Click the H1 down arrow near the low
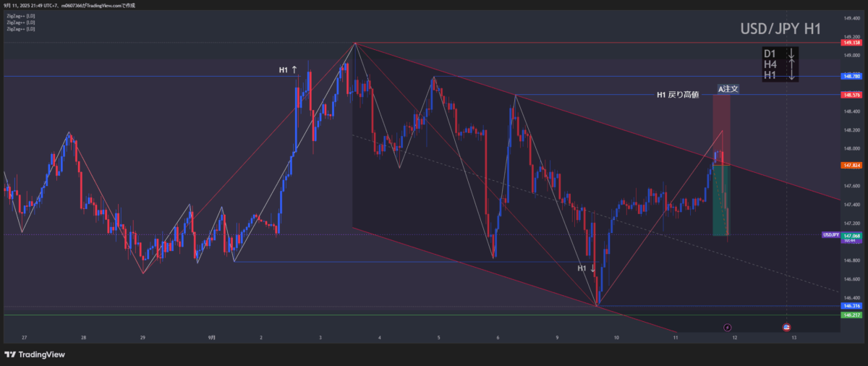Screen dimensions: 868x366 592,268
